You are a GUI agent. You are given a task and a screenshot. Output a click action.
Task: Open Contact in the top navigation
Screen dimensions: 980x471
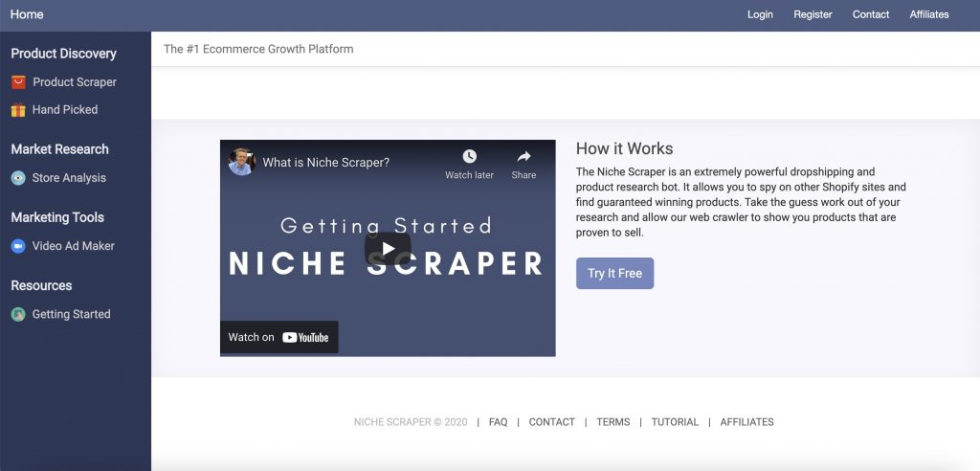pos(871,14)
